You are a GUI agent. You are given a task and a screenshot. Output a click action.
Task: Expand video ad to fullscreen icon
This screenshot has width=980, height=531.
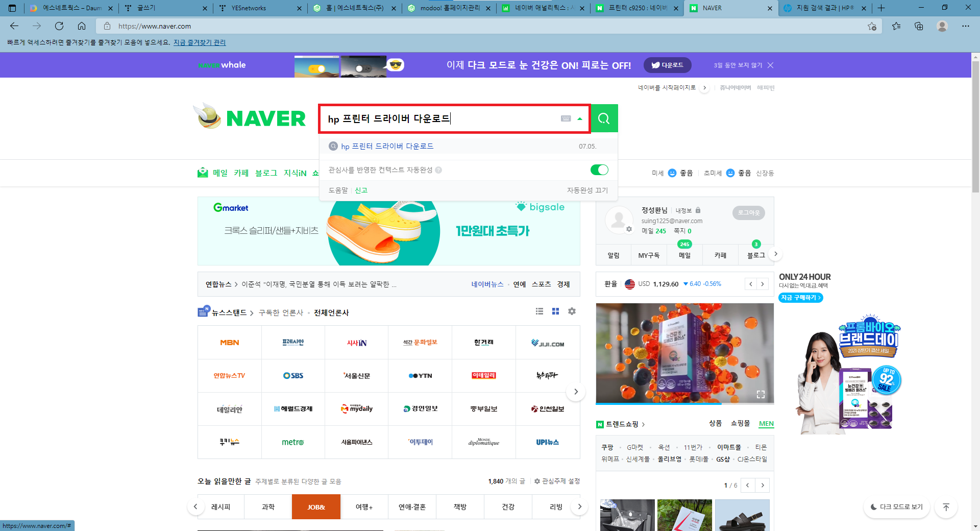point(761,394)
